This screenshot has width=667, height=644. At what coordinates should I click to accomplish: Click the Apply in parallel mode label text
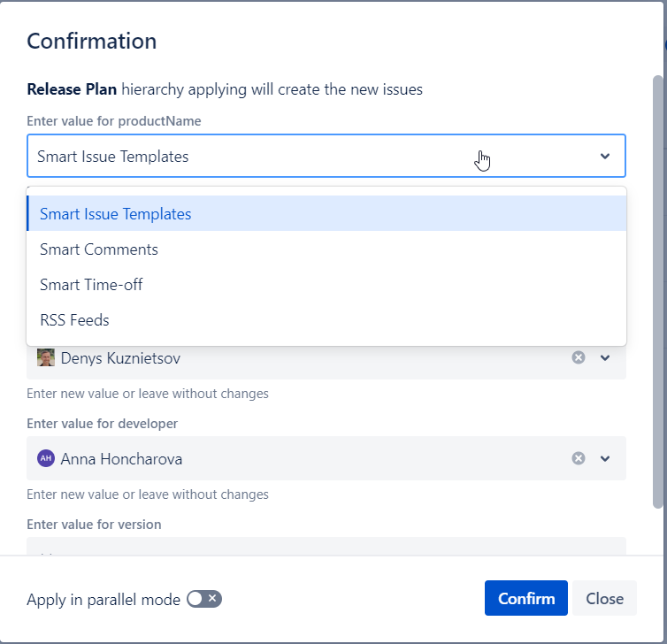103,599
